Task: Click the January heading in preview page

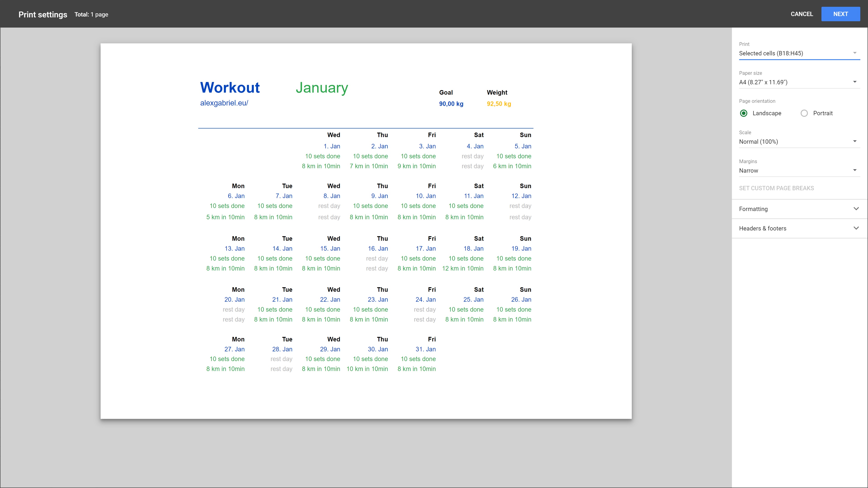Action: click(x=322, y=88)
